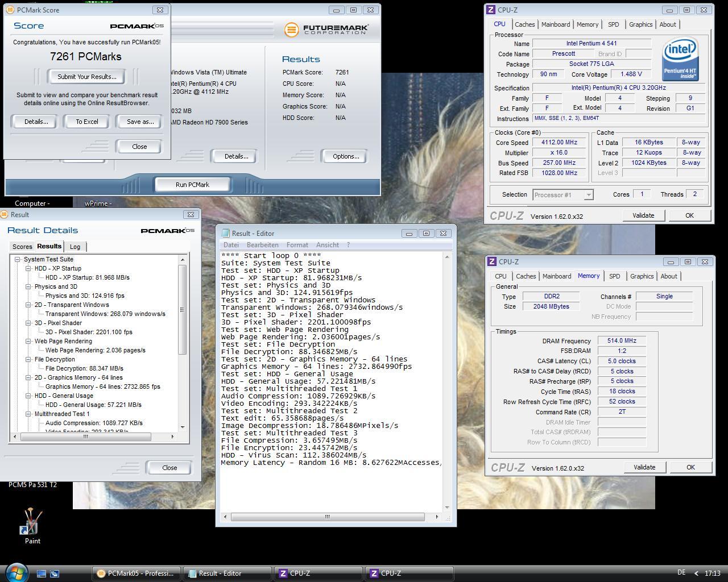Collapse the System Test Suite tree node
The image size is (728, 582).
coord(18,259)
